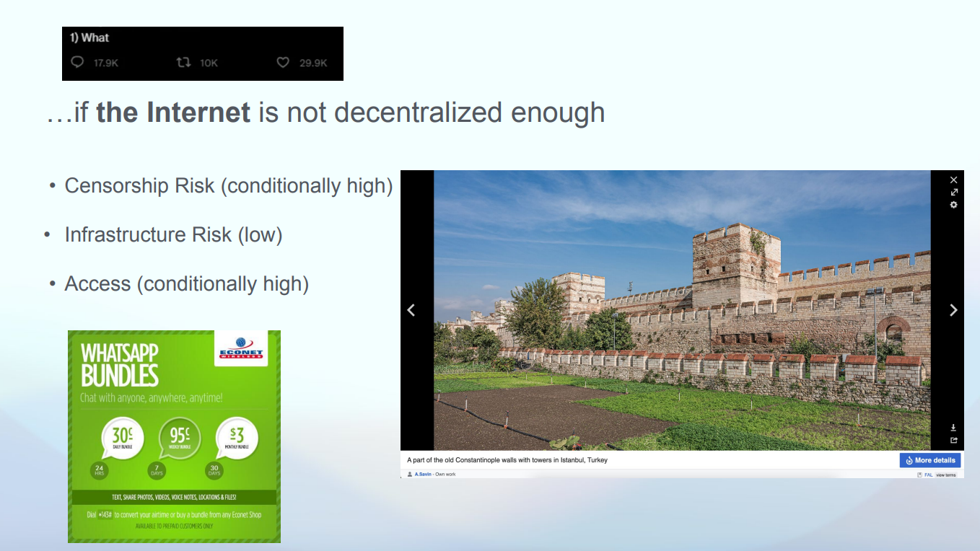
Task: Go to previous image with left chevron
Action: [x=411, y=310]
